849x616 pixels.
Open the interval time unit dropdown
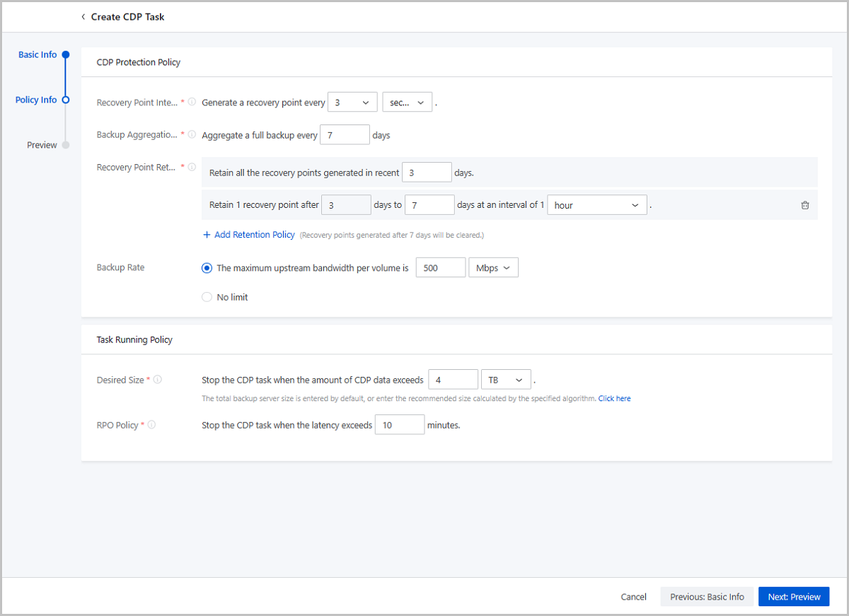(x=407, y=103)
